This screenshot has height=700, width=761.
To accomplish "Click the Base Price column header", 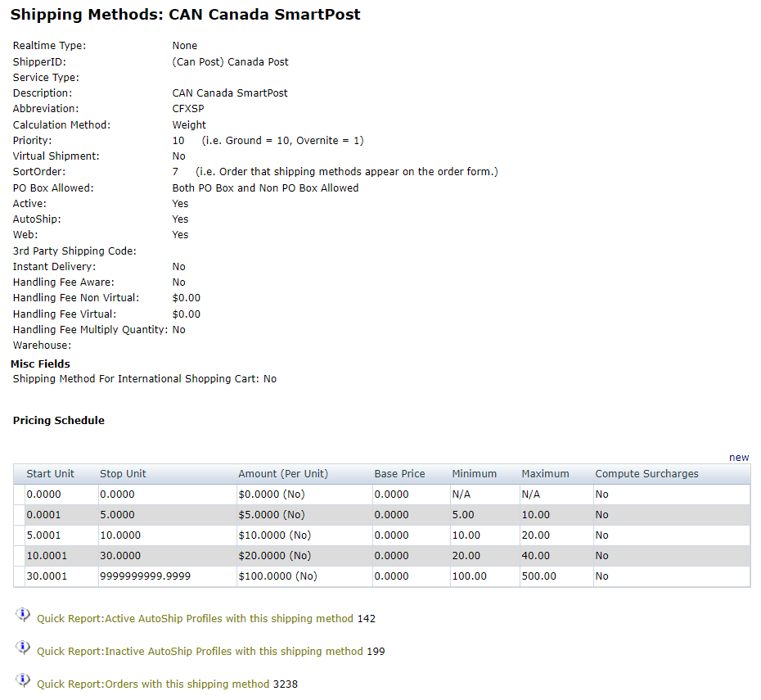I will (399, 474).
